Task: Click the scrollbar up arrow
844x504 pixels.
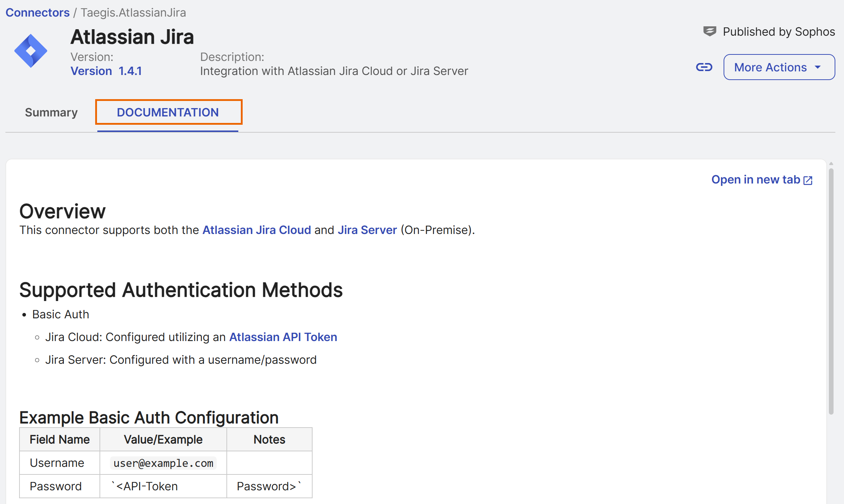Action: [x=831, y=164]
